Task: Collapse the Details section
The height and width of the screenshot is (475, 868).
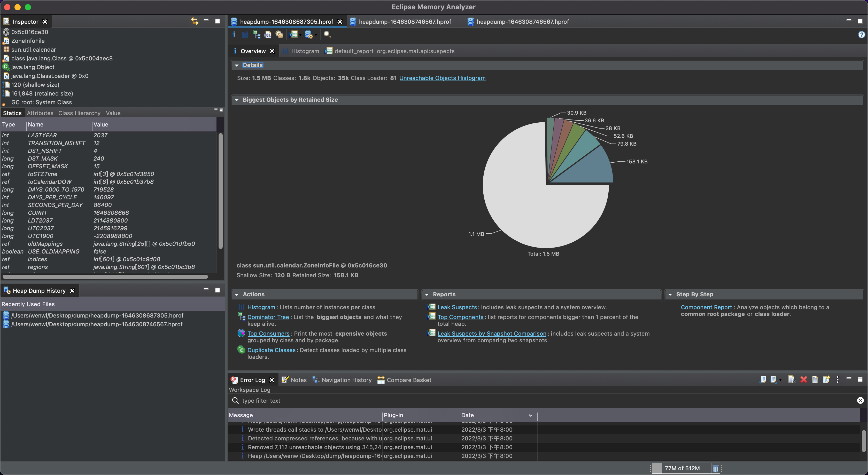Action: point(237,65)
